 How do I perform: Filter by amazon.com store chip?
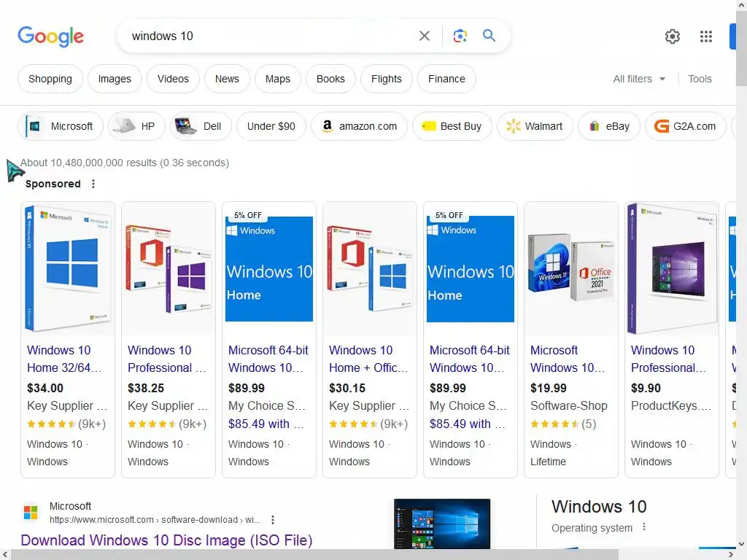[x=359, y=126]
